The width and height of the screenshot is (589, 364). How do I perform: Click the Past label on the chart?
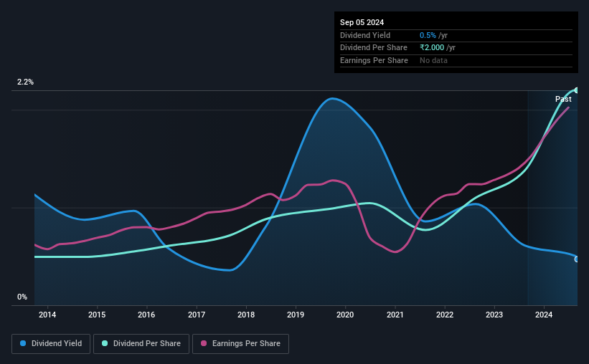(x=563, y=99)
